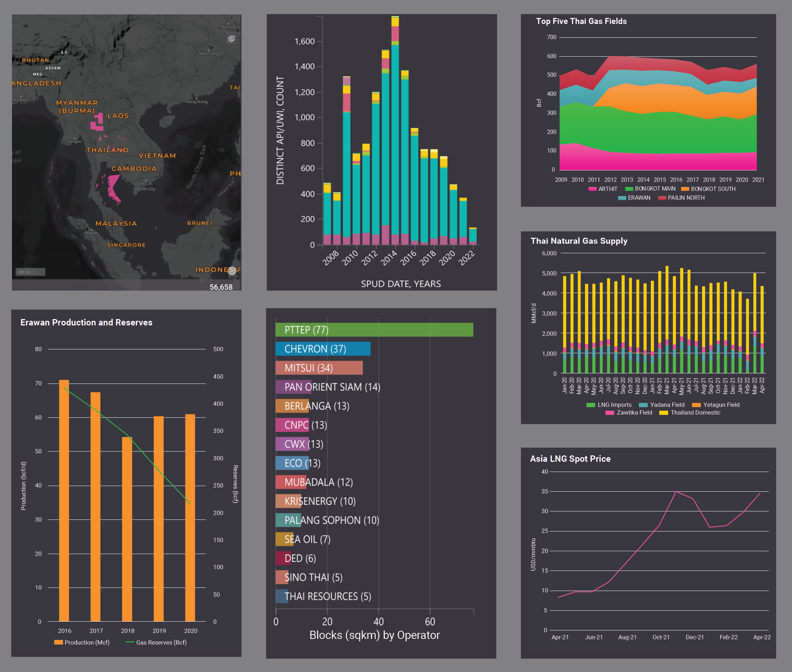Screen dimensions: 792x672
Task: Click the gray circular handle near Indonesia label
Action: [x=232, y=271]
